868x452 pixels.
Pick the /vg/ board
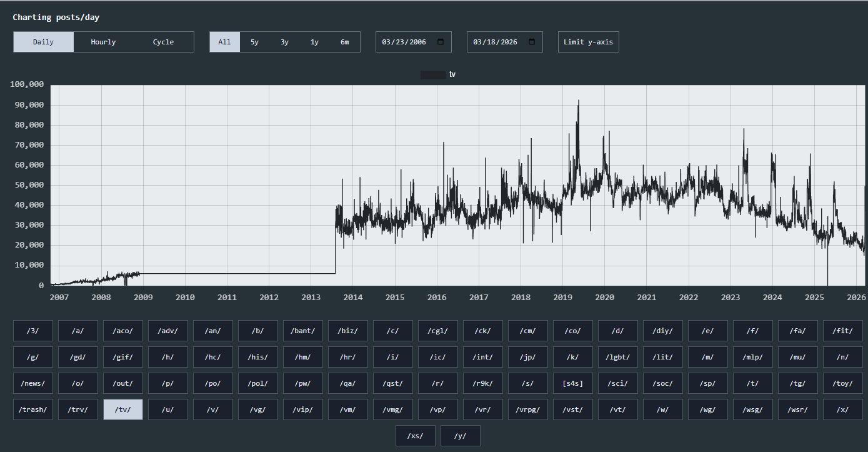(x=258, y=409)
